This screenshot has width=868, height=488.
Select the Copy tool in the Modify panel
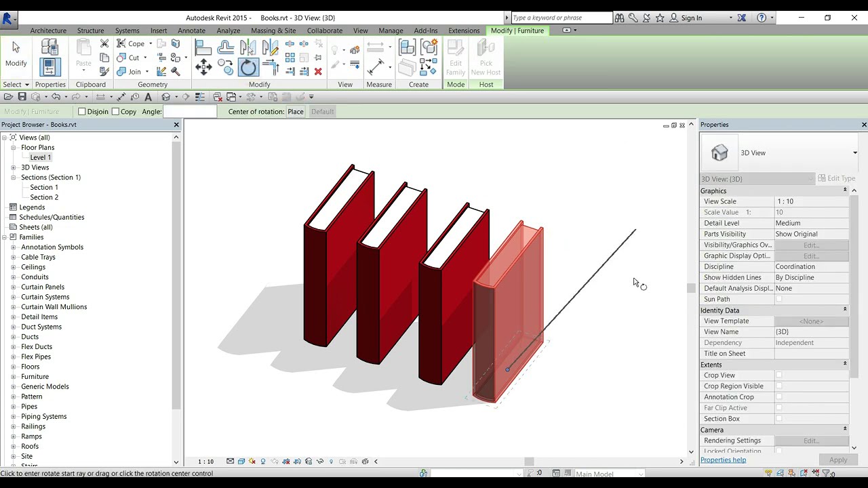click(x=226, y=67)
